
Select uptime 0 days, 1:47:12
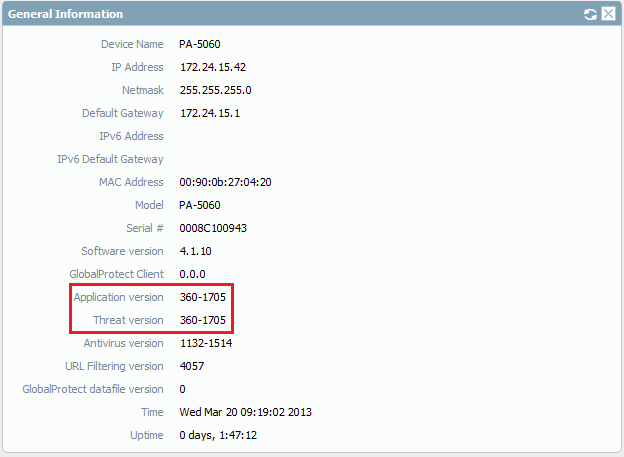tap(218, 436)
